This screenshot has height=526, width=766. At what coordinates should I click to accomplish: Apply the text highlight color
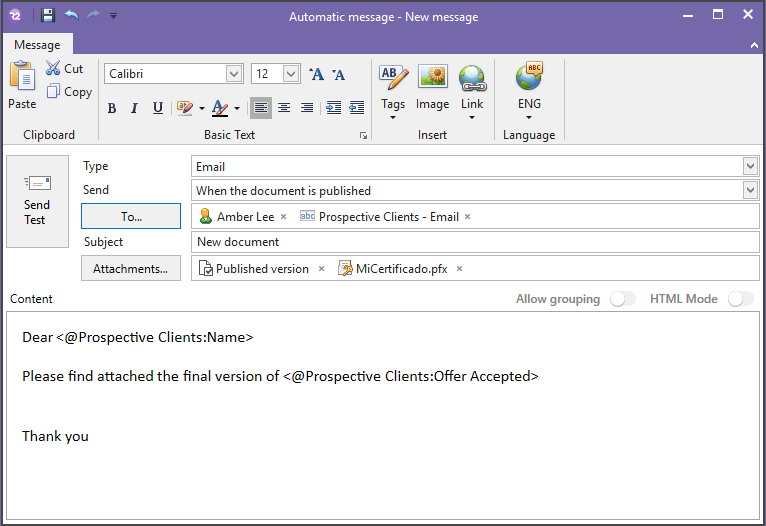click(x=185, y=108)
